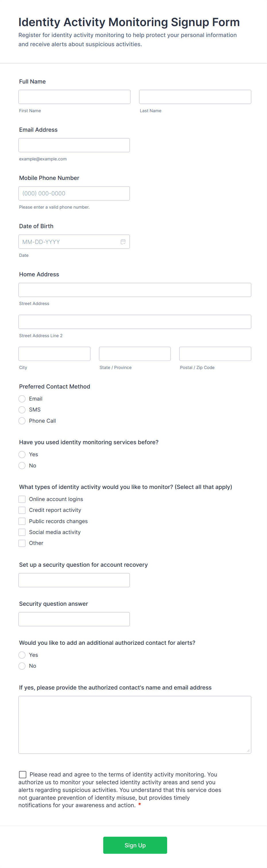This screenshot has width=267, height=868.
Task: Click the green Sign Up button
Action: coord(135,845)
